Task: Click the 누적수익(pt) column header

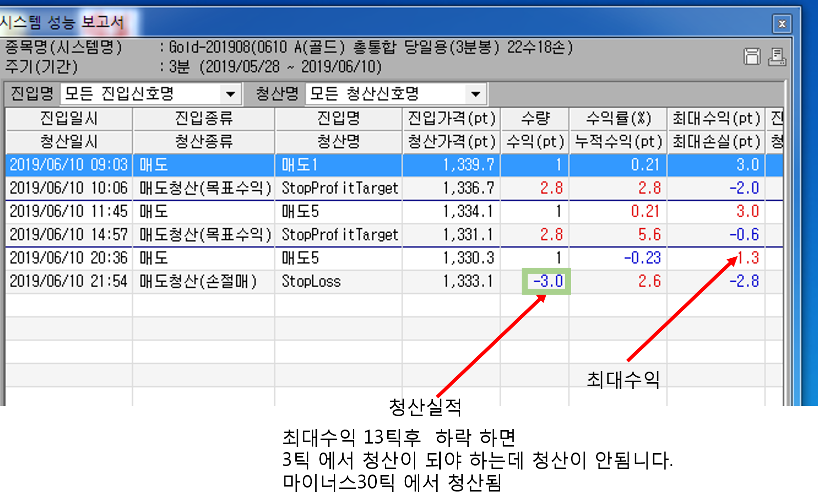Action: (618, 142)
